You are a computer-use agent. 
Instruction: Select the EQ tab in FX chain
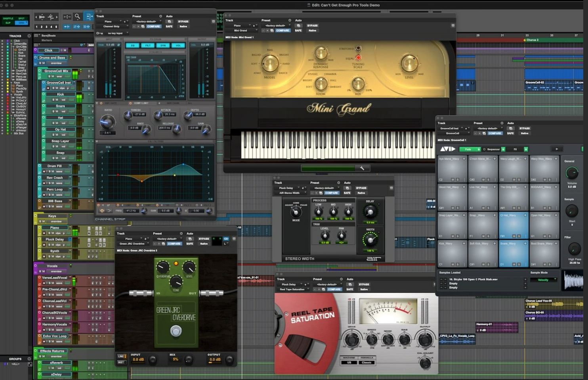point(133,46)
